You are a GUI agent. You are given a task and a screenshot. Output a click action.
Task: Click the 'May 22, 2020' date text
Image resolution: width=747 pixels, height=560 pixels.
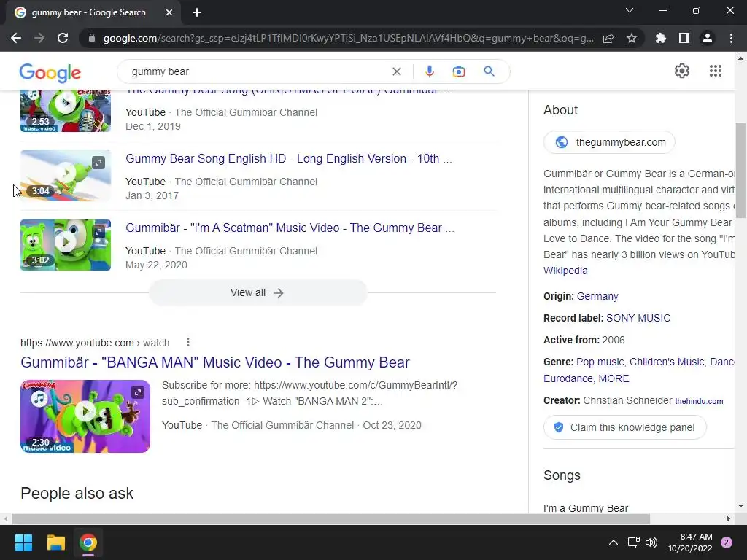coord(156,265)
